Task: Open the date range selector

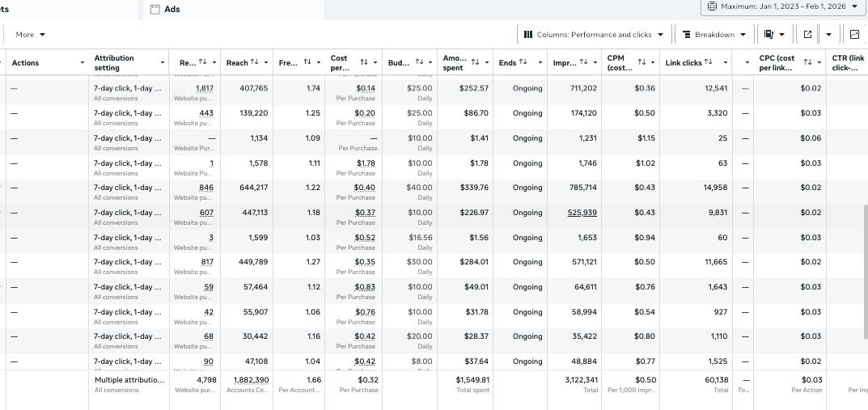Action: 782,6
